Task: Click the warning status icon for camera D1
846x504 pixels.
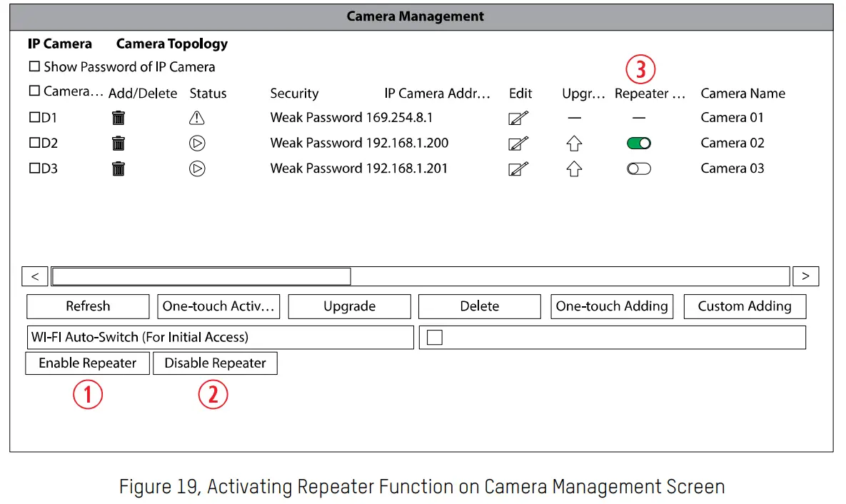Action: (x=196, y=117)
